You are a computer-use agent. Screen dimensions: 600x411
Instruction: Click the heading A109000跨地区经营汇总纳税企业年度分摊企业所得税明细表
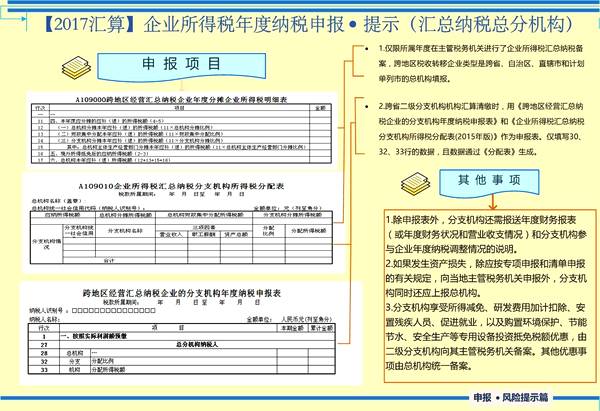coord(181,99)
